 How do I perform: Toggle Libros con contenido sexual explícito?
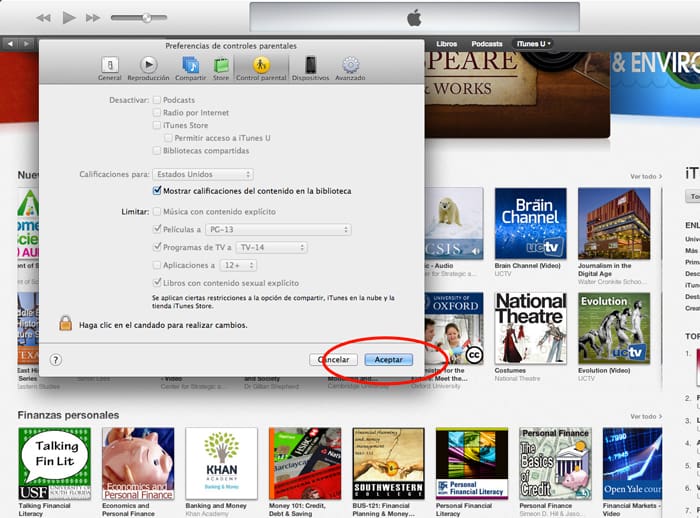[157, 282]
